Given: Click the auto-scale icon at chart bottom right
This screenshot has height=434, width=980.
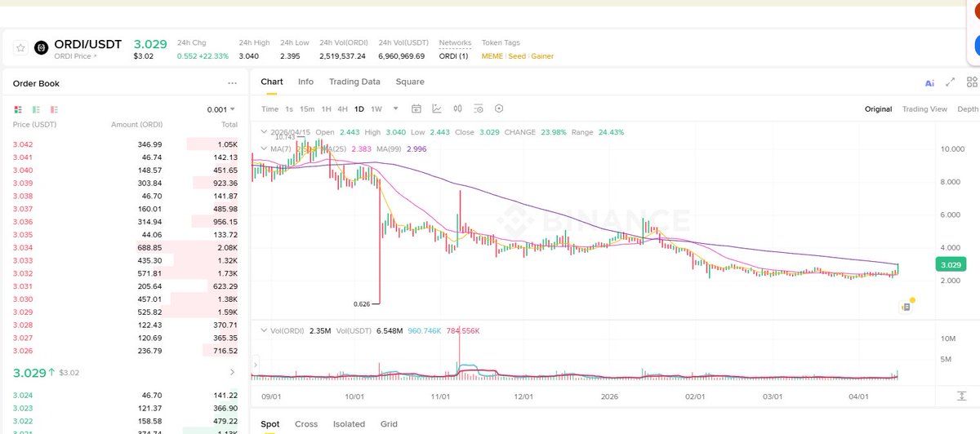Looking at the screenshot, I should pos(962,396).
